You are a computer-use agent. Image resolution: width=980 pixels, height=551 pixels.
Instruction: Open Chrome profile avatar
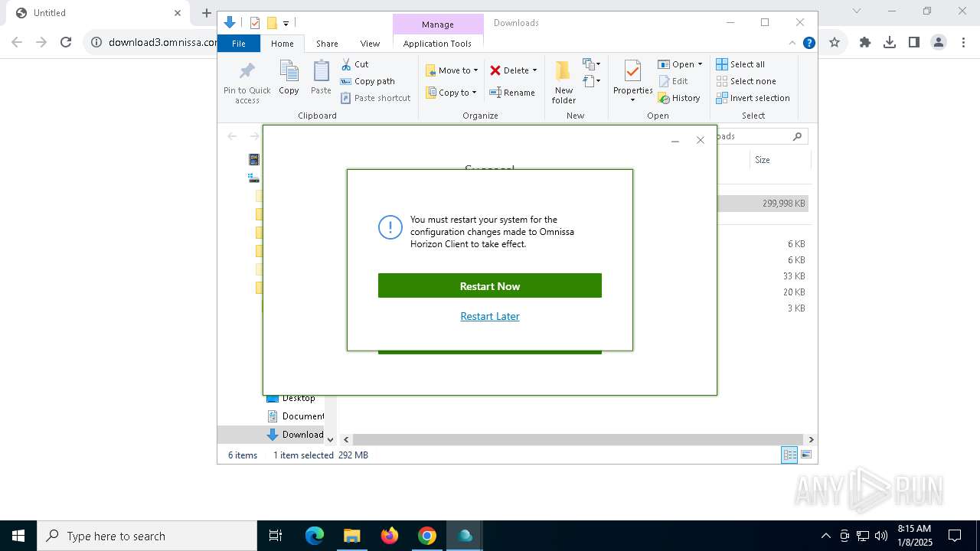pos(939,42)
